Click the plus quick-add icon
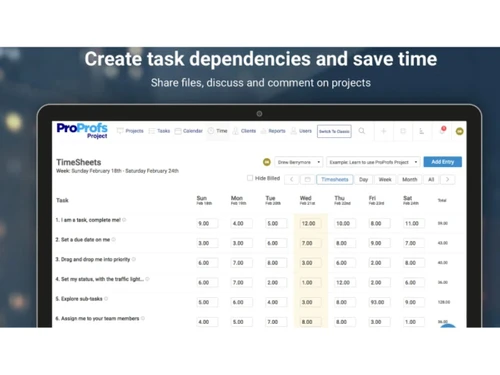 384,131
